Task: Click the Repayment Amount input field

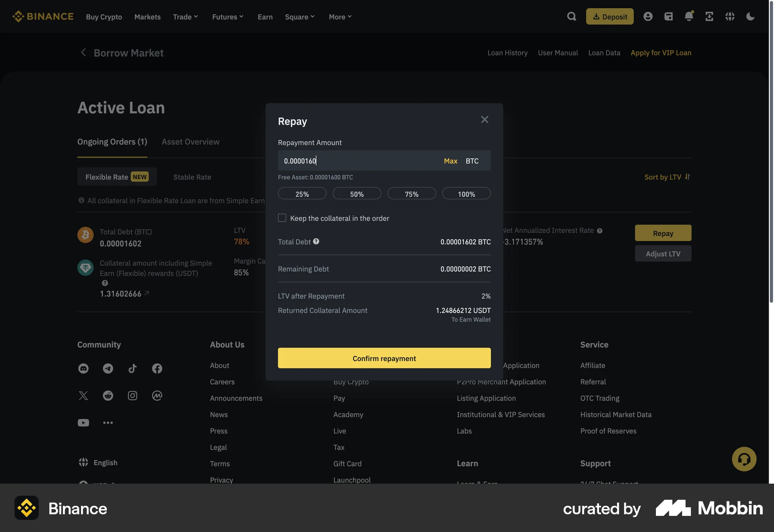Action: click(355, 160)
